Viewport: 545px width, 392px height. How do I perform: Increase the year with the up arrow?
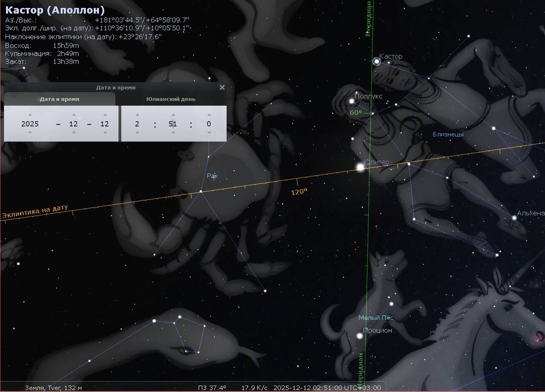tap(30, 114)
